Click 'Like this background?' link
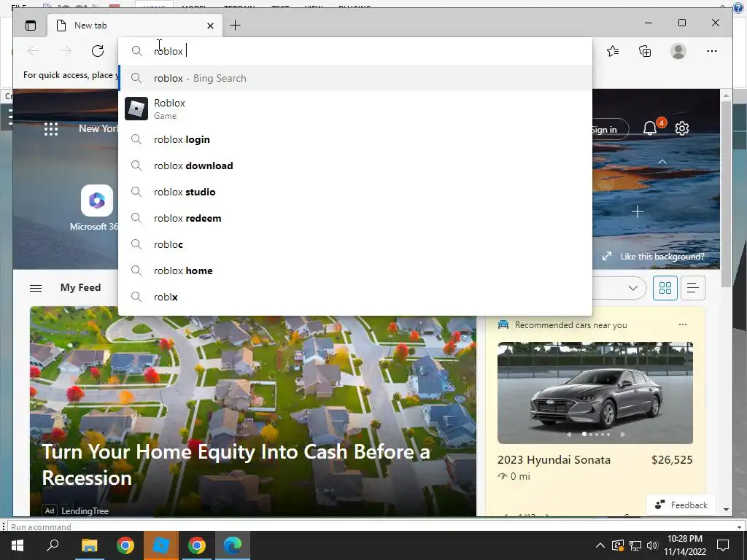The height and width of the screenshot is (560, 747). 662,256
